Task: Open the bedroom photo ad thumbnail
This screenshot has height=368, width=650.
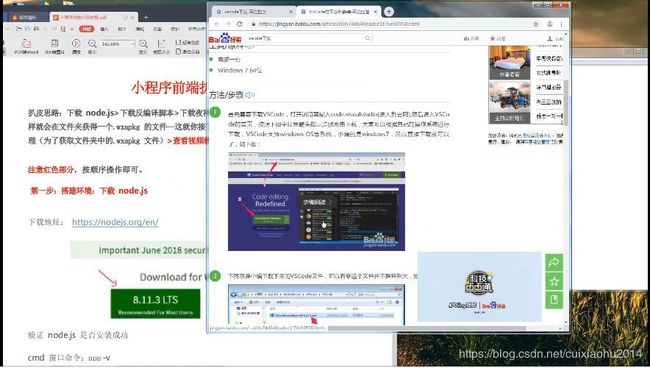Action: pos(509,62)
